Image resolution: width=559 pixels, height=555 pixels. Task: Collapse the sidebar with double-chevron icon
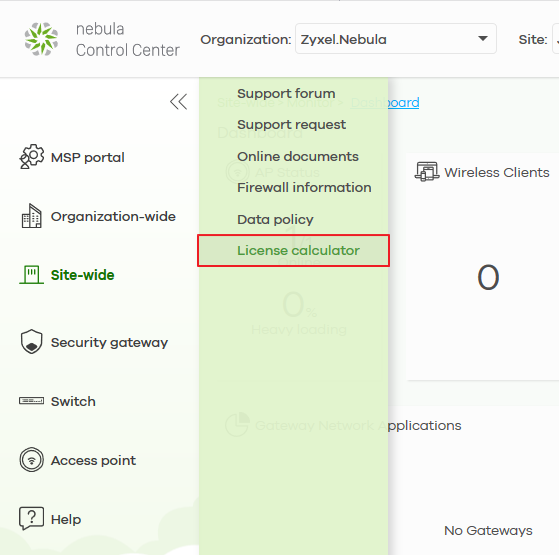click(178, 102)
